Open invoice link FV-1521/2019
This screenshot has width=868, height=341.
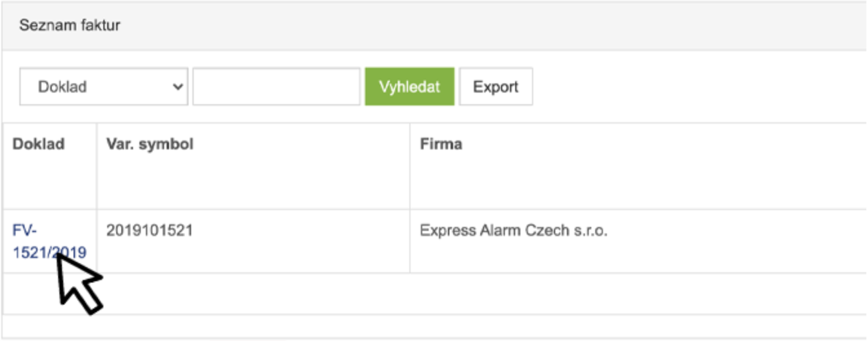point(49,241)
